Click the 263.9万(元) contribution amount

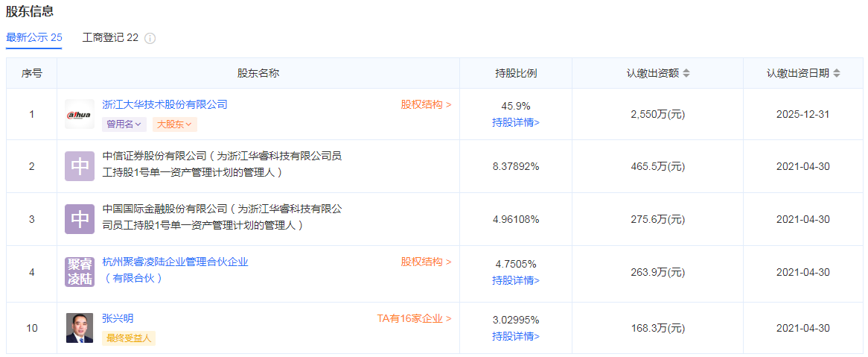coord(658,272)
